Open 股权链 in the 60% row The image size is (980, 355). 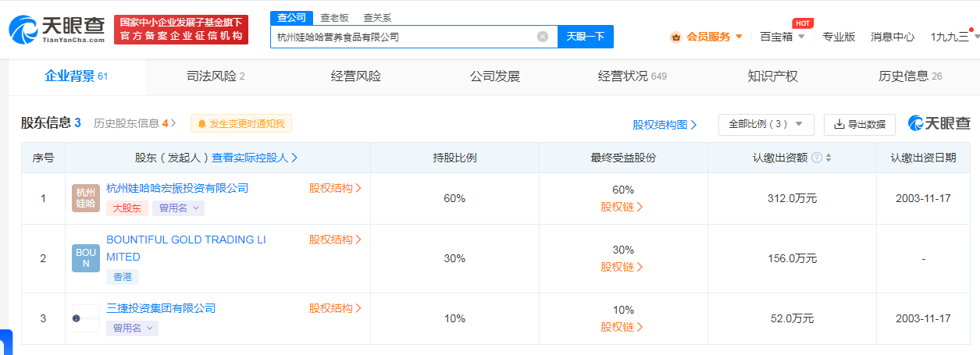[622, 207]
